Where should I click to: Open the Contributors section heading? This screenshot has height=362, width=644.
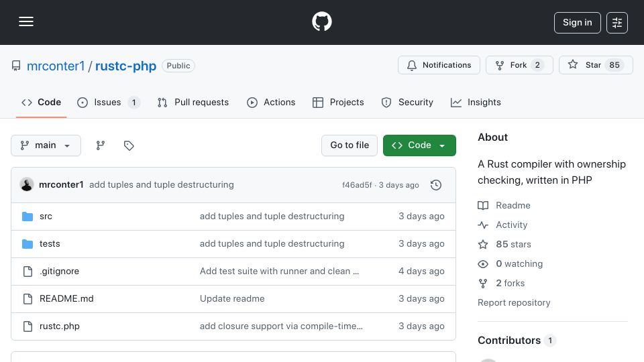[509, 341]
